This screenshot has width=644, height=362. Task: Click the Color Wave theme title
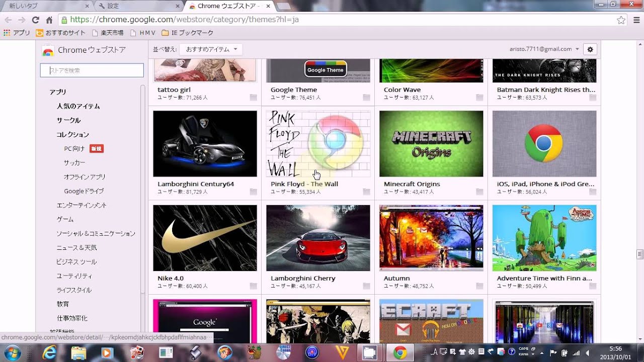coord(402,90)
